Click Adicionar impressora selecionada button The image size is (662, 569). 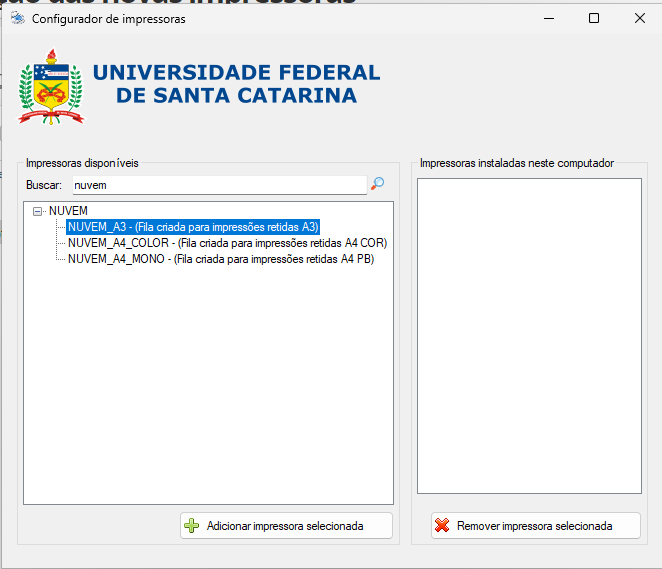tap(286, 526)
